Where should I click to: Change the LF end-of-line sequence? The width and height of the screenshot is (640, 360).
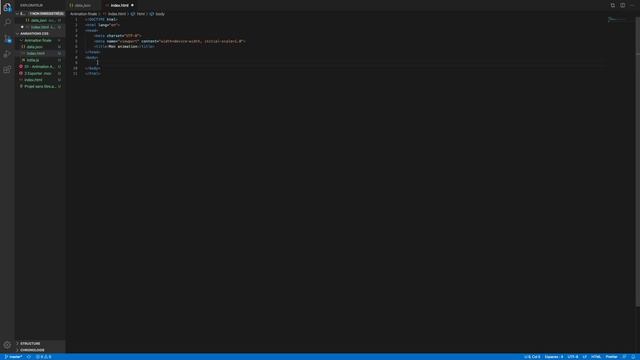584,357
